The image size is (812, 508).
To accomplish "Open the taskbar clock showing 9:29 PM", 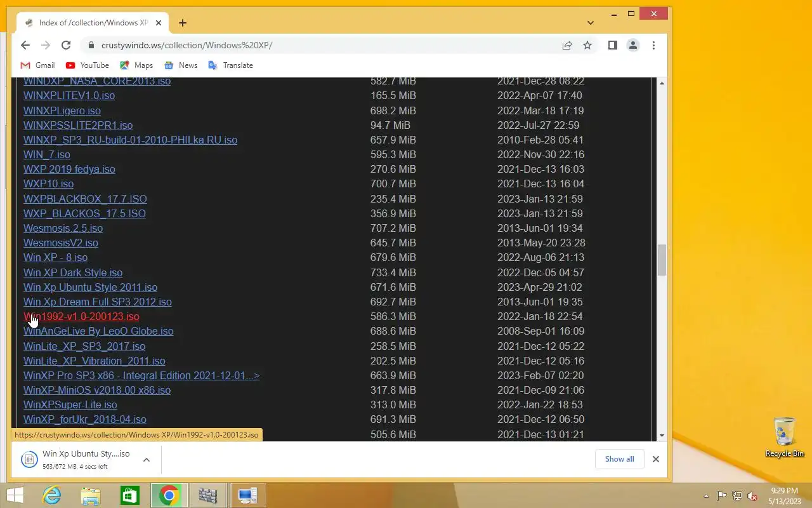I will [784, 495].
